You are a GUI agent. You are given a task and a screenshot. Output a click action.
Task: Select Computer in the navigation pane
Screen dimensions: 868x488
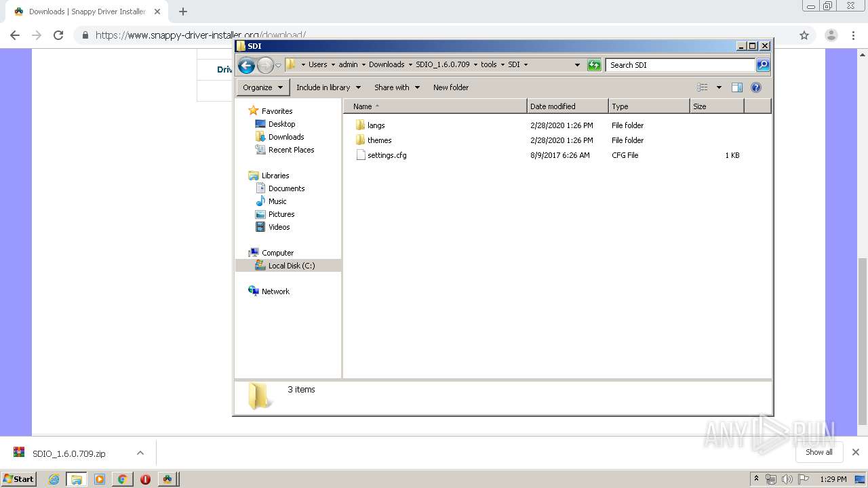(277, 253)
